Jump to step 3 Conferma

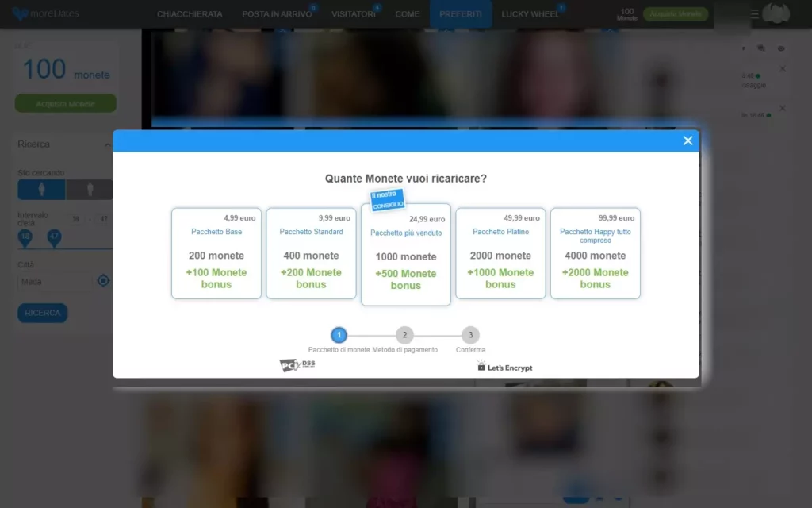point(470,335)
